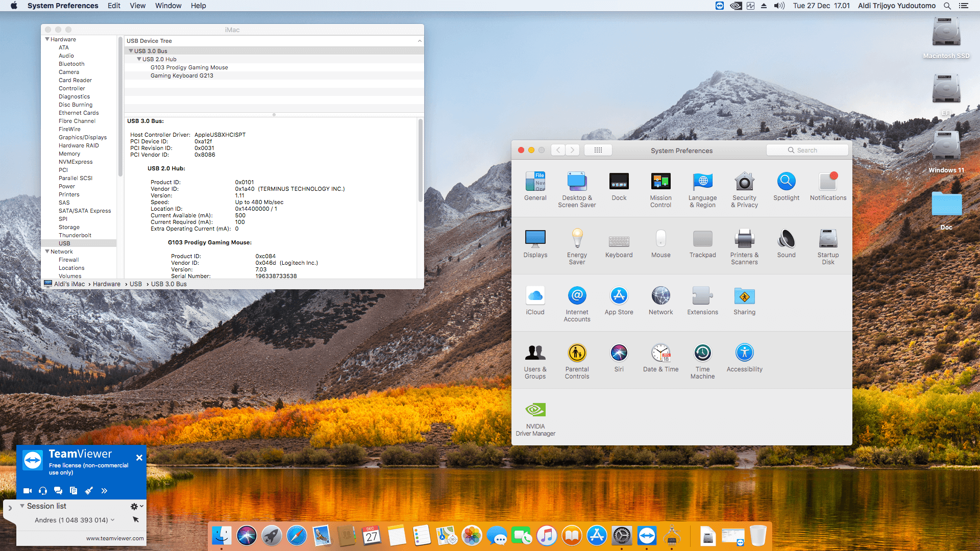
Task: Open Internet Accounts preferences
Action: [x=577, y=304]
